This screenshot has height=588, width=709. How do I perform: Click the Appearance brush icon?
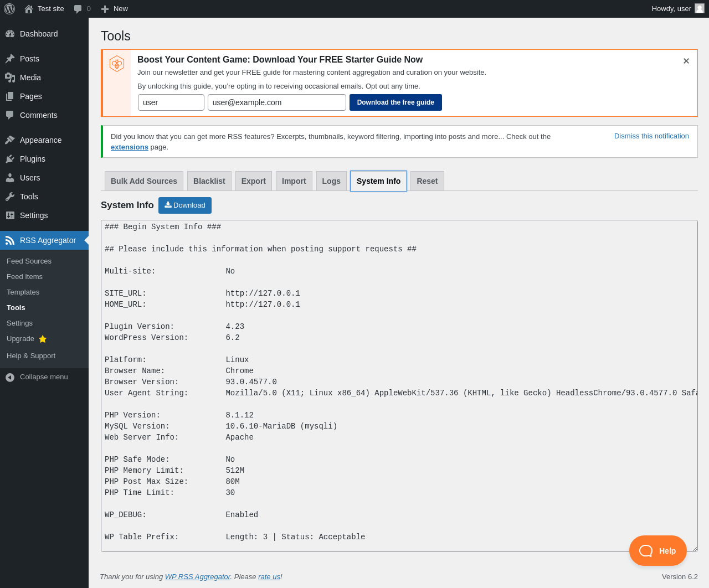(10, 140)
